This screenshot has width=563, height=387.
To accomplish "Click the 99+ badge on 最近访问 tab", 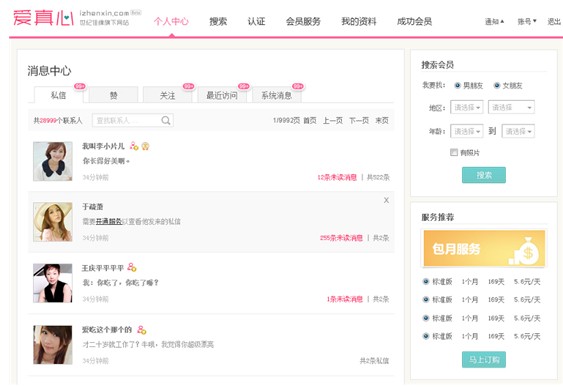I will (243, 86).
